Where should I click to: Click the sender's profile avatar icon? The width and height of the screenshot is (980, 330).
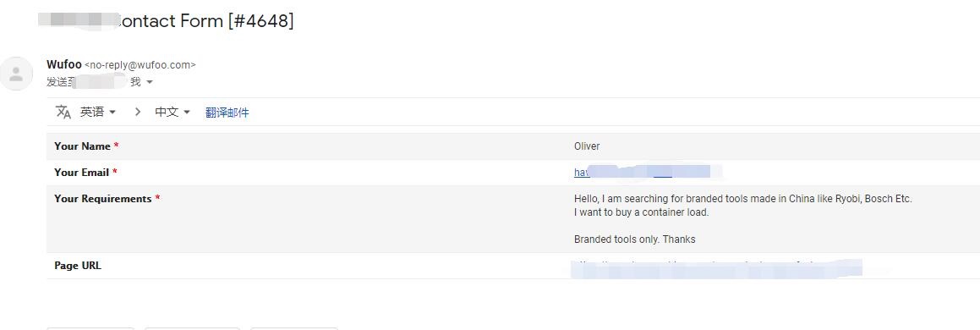coord(16,73)
